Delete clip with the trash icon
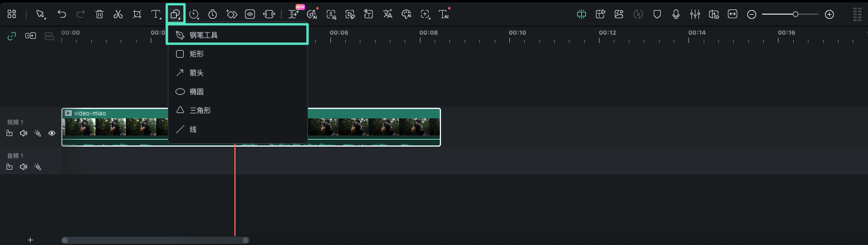 click(x=100, y=14)
